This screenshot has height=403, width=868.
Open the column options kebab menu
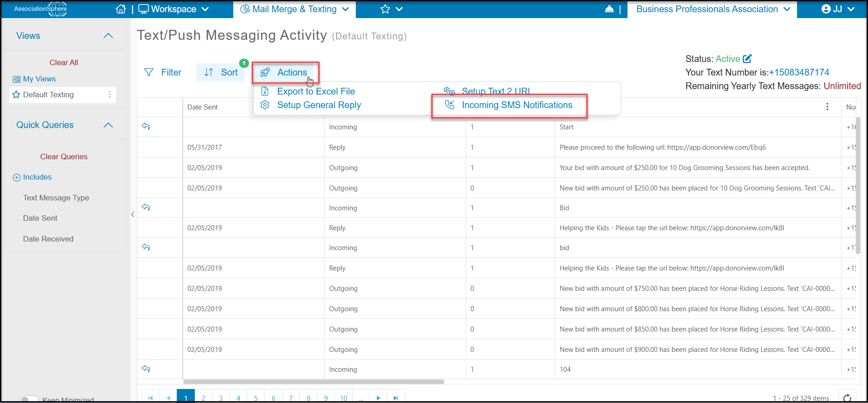click(827, 107)
